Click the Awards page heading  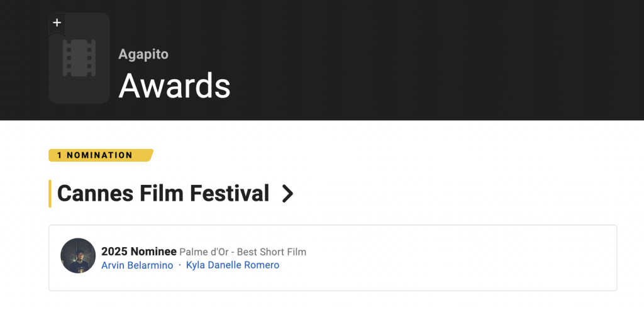(x=175, y=85)
